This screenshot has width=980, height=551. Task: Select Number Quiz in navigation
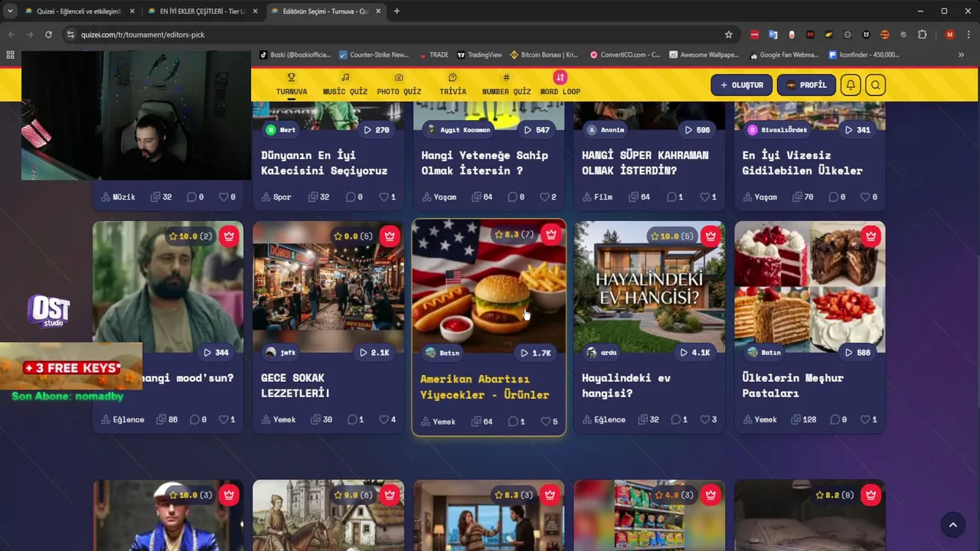coord(506,84)
